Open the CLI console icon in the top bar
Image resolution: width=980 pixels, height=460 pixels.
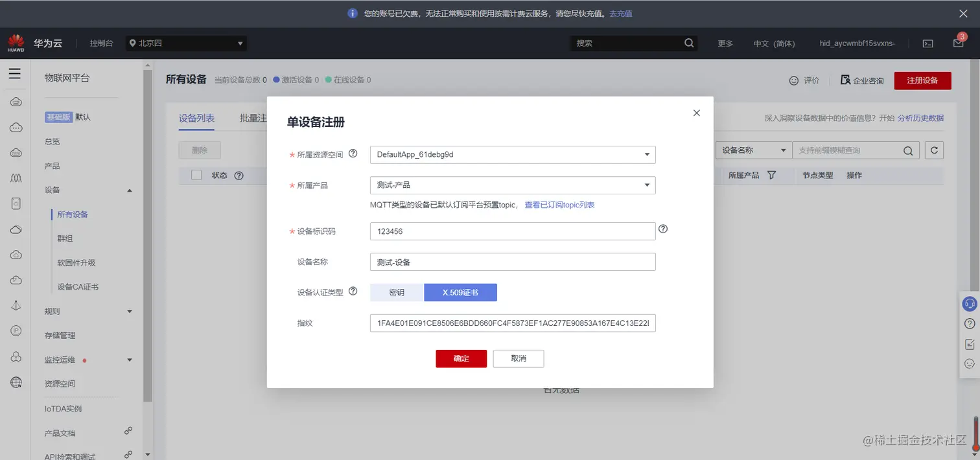pos(927,43)
